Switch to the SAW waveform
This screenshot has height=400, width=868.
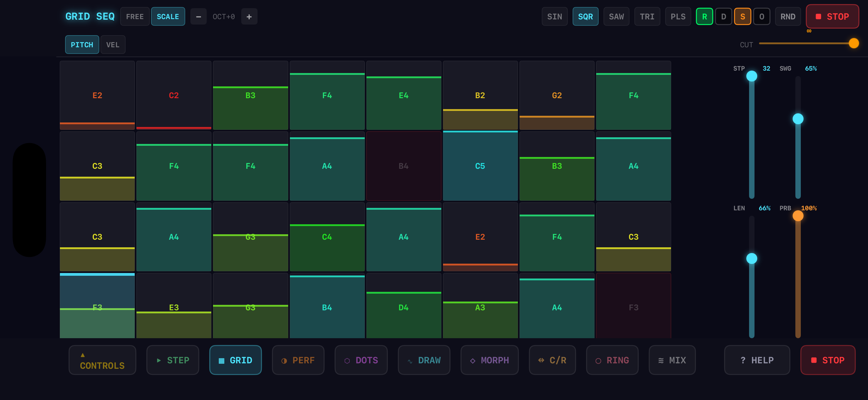[616, 16]
